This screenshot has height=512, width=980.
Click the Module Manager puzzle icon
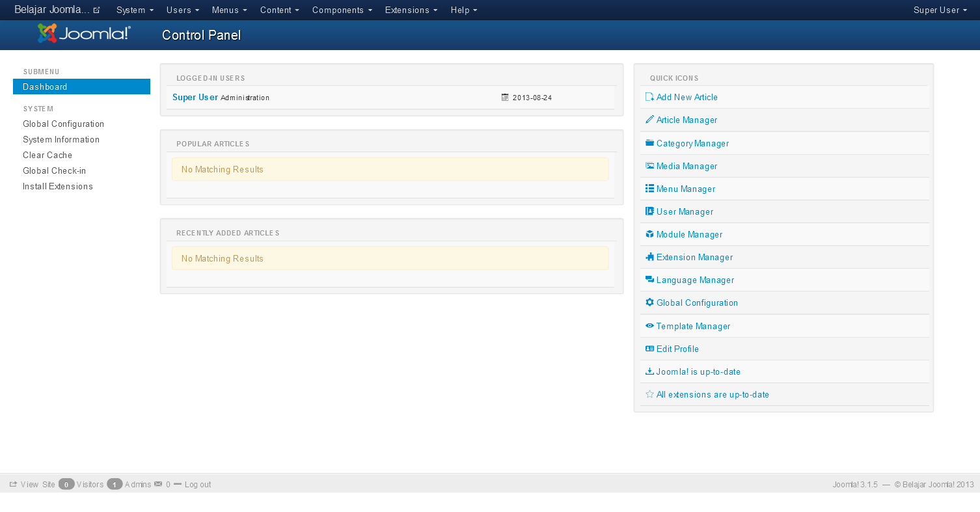pyautogui.click(x=649, y=234)
